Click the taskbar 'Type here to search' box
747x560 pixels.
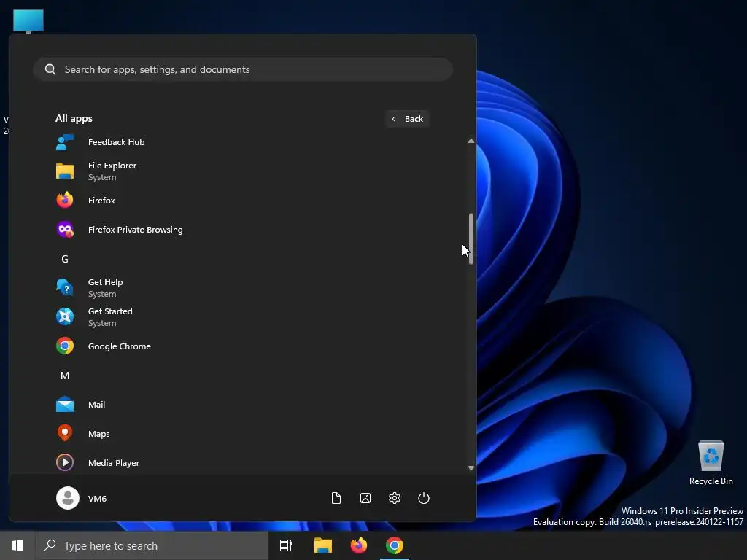pyautogui.click(x=152, y=545)
